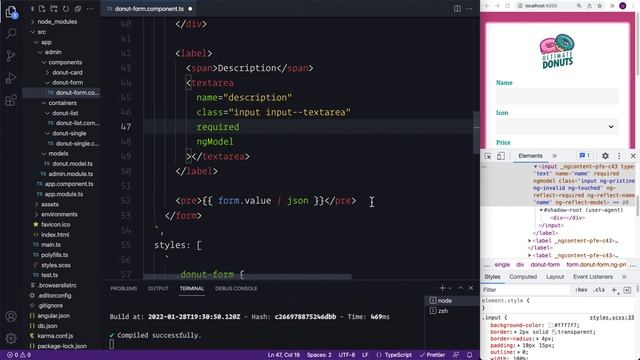Open the transparent border color swatch

click(x=554, y=332)
